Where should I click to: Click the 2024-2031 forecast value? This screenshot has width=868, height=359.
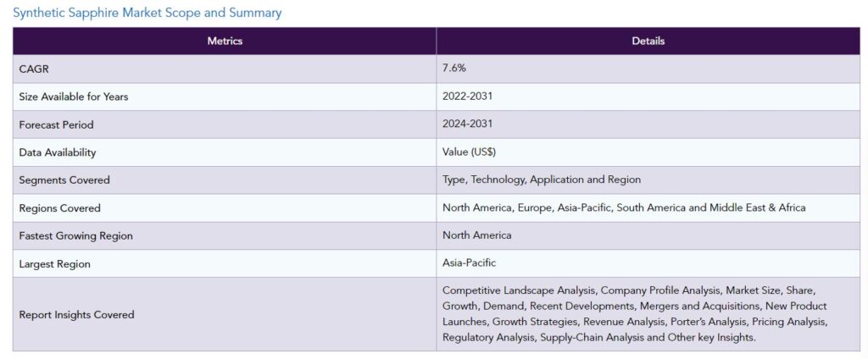click(x=467, y=124)
